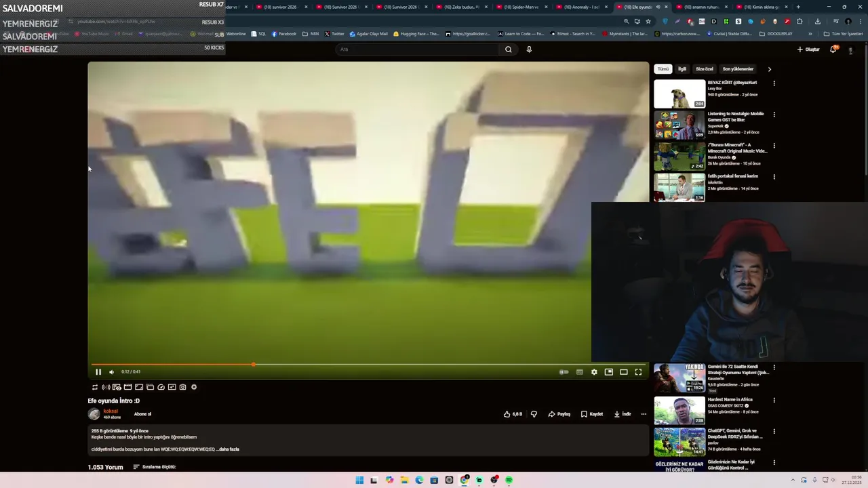This screenshot has height=488, width=868.
Task: Open the extension gear icon below the player
Action: point(194,387)
